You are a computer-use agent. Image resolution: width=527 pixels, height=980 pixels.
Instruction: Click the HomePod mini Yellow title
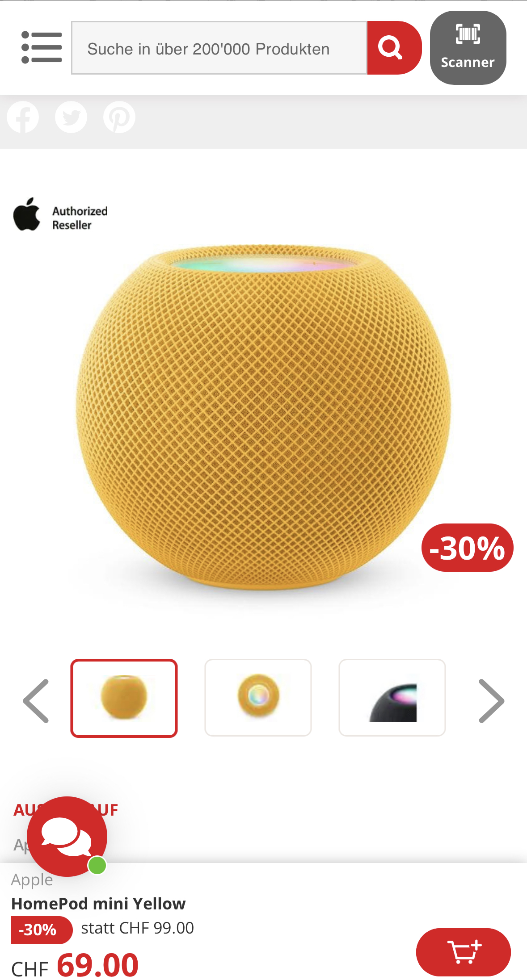(98, 904)
